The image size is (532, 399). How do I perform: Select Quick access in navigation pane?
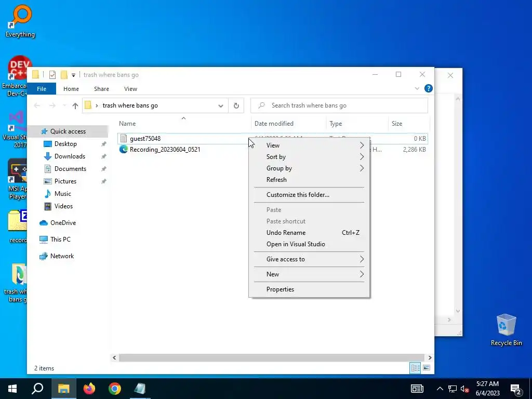point(68,131)
